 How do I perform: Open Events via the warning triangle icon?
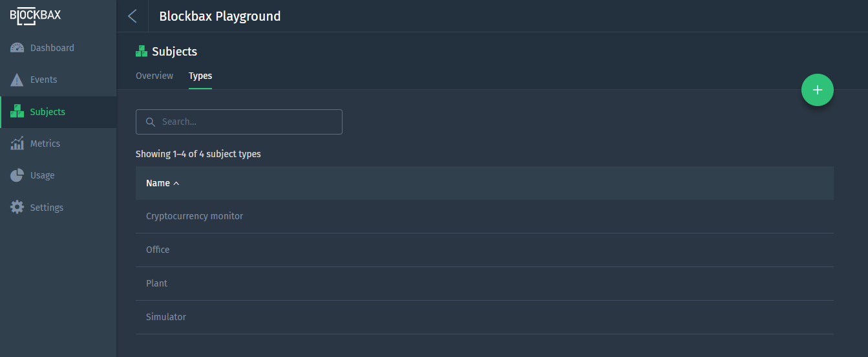pyautogui.click(x=17, y=80)
